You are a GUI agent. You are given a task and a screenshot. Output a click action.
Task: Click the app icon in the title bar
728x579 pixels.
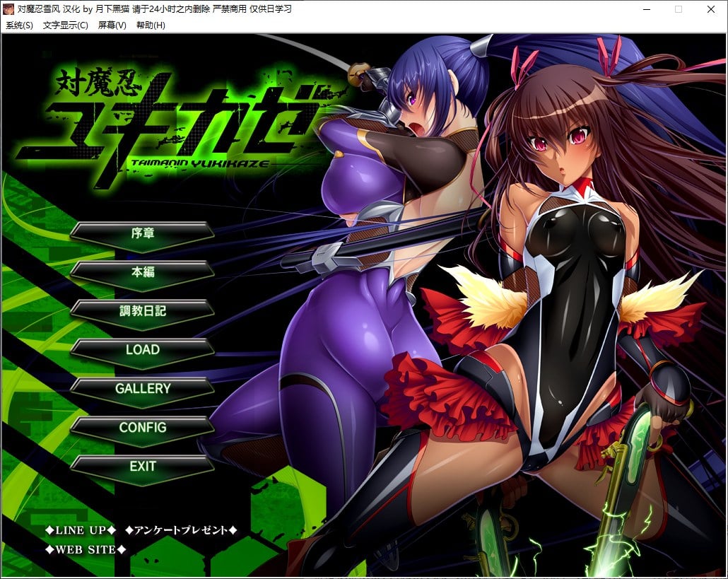(9, 9)
